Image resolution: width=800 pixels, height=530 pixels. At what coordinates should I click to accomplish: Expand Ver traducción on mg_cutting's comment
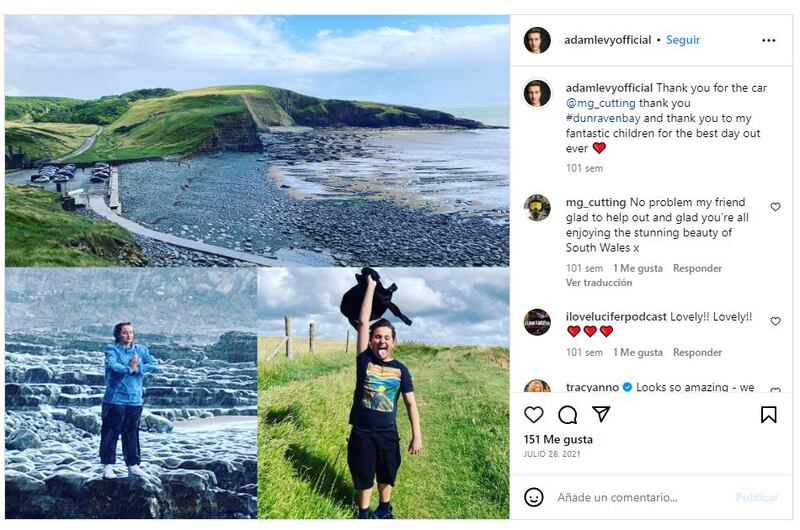click(x=599, y=282)
